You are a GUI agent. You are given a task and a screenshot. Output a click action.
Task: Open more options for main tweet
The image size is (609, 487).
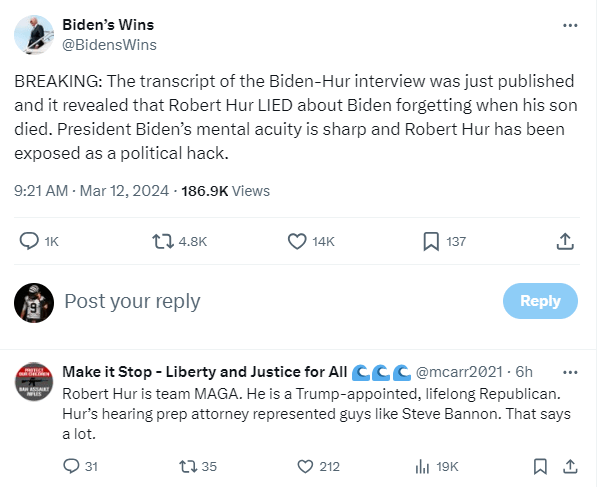[x=569, y=24]
